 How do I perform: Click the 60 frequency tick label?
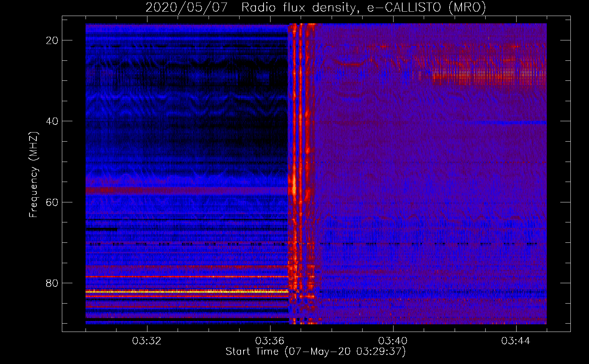(52, 202)
